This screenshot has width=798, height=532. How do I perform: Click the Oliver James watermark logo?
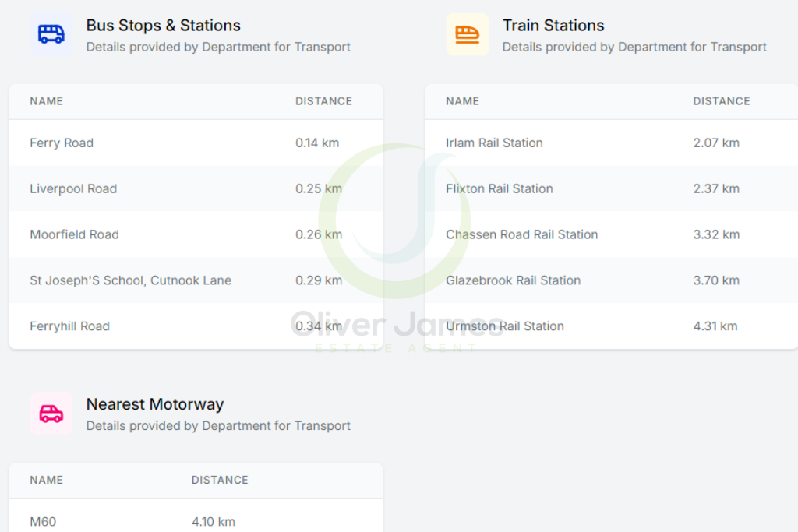(396, 249)
